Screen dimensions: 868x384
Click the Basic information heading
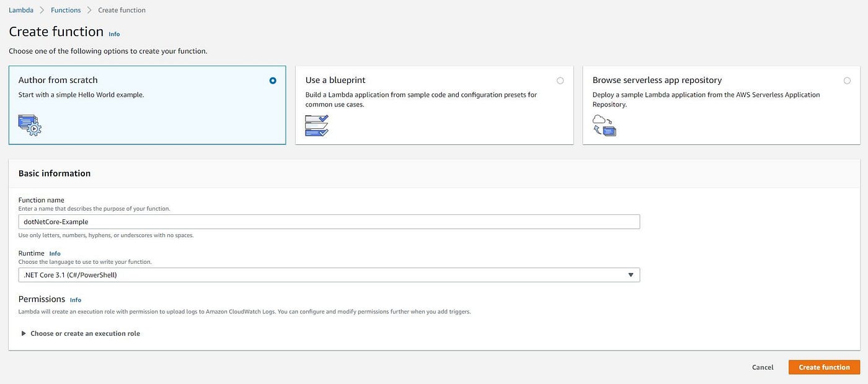(x=55, y=173)
